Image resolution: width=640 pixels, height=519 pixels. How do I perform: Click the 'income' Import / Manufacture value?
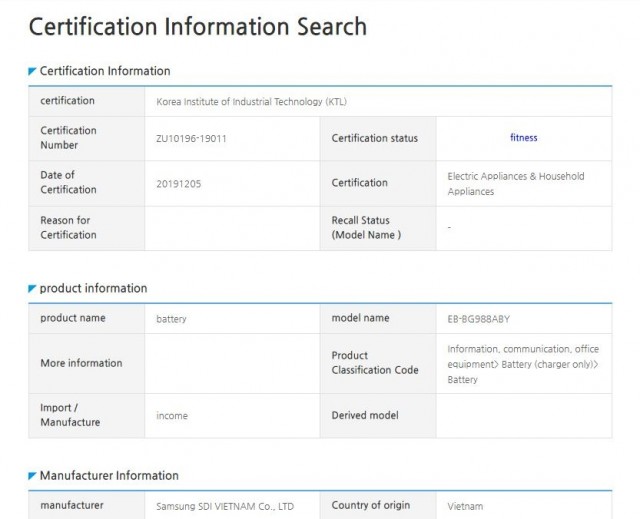171,415
